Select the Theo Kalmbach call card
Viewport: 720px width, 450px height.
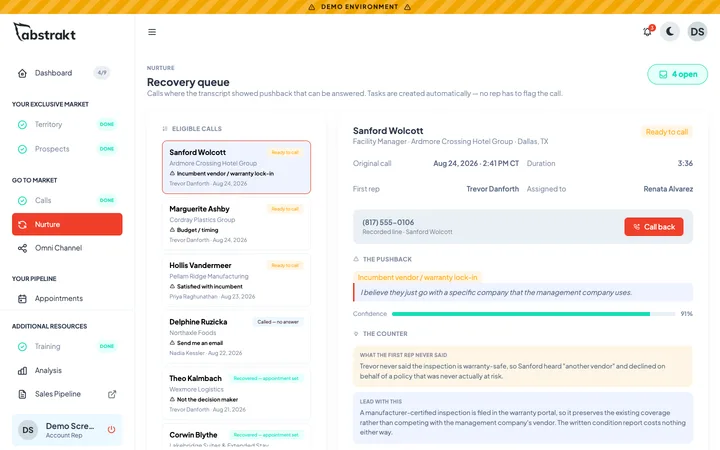(x=236, y=393)
